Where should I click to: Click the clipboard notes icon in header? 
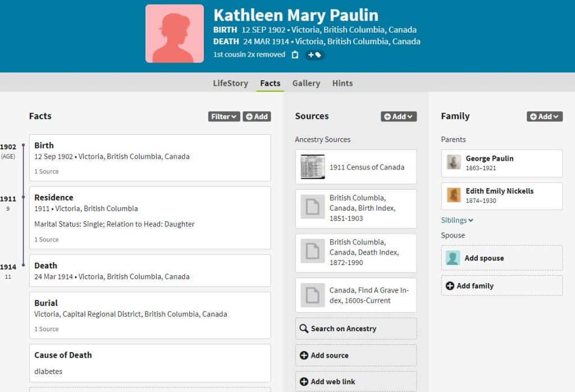(295, 55)
